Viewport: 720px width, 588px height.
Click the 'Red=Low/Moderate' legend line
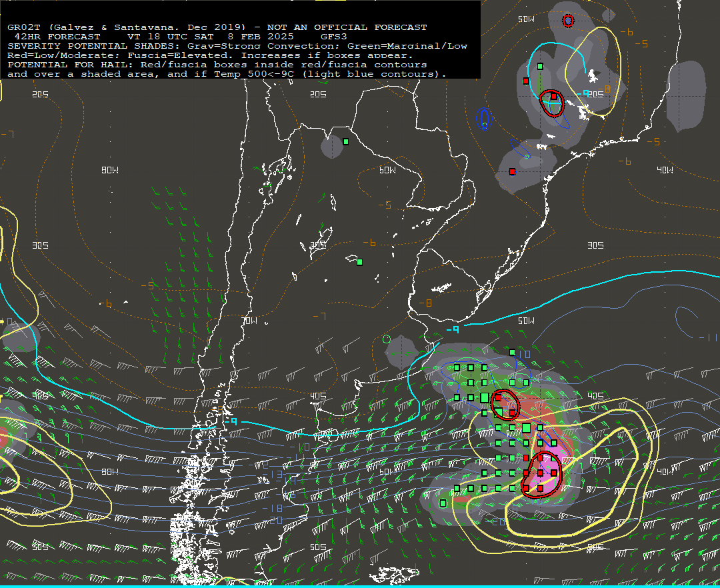click(210, 55)
